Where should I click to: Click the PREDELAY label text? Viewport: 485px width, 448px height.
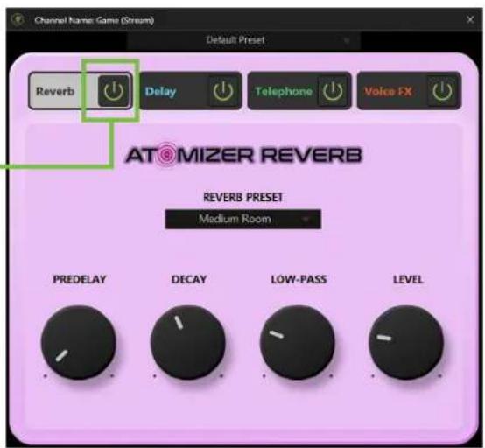pyautogui.click(x=80, y=279)
